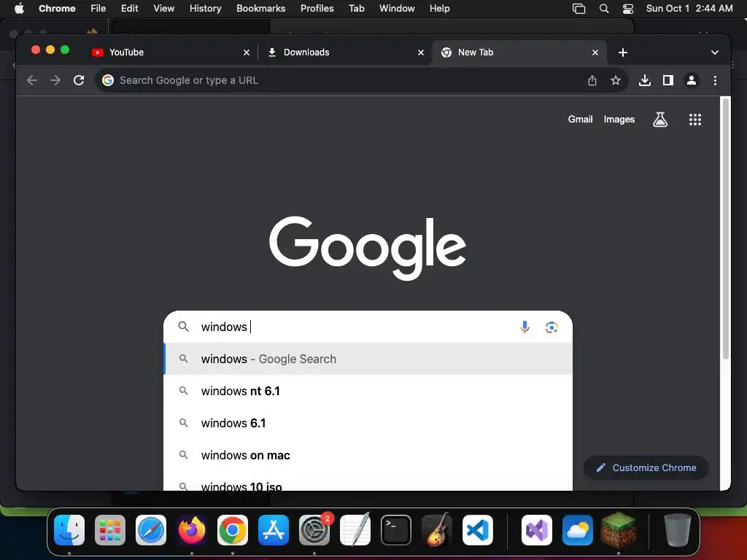Toggle the Chrome side panel

668,80
